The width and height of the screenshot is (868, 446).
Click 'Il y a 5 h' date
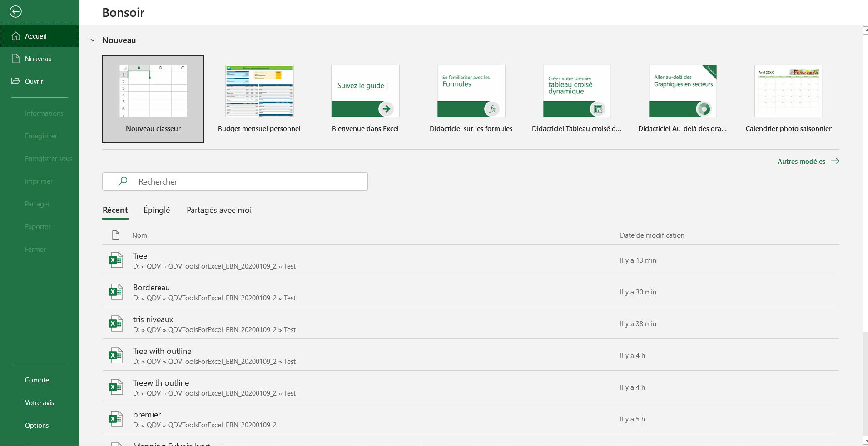coord(632,419)
